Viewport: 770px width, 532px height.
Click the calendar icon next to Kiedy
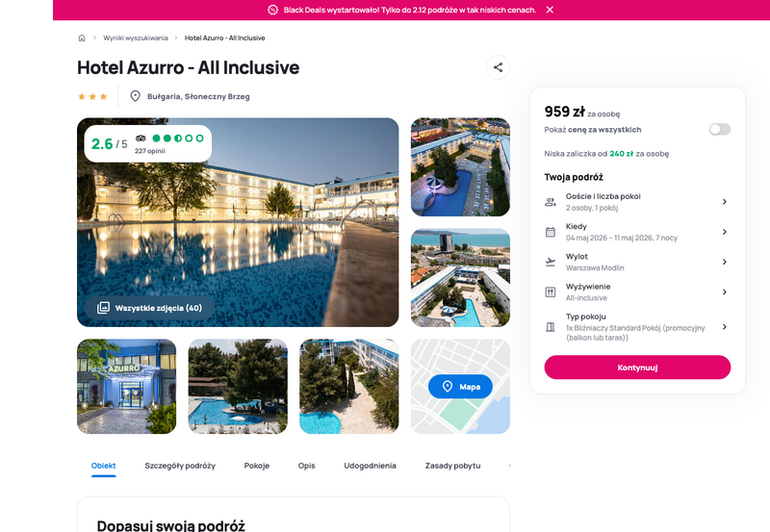(x=551, y=232)
